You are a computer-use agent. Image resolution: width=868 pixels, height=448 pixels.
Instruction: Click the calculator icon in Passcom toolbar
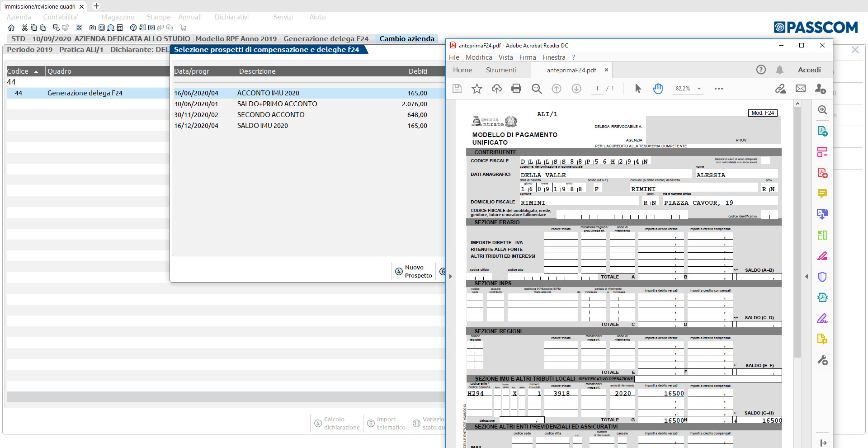pos(120,28)
